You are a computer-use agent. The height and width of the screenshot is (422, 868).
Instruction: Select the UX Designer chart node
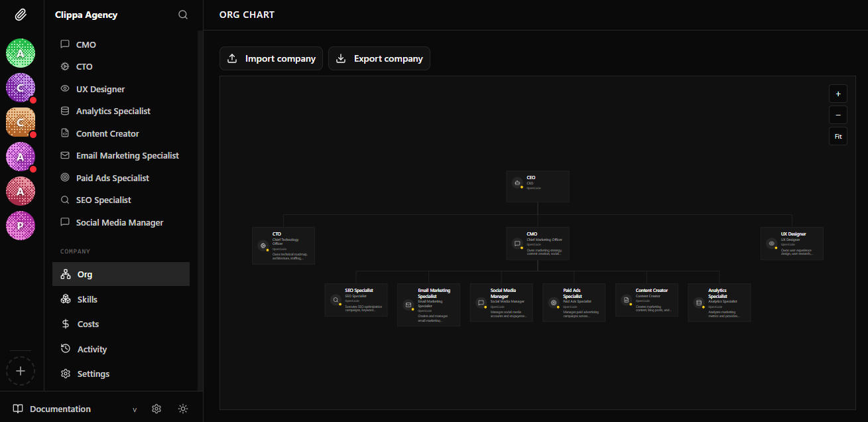(x=792, y=244)
